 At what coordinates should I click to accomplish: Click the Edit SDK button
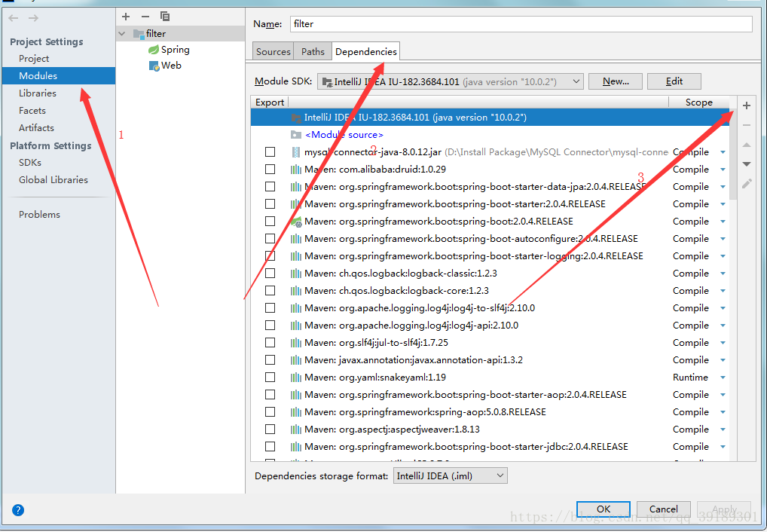pos(674,81)
